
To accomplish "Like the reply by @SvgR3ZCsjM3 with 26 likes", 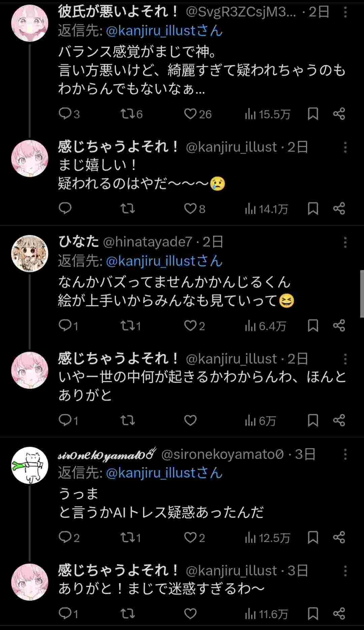I will coord(190,114).
